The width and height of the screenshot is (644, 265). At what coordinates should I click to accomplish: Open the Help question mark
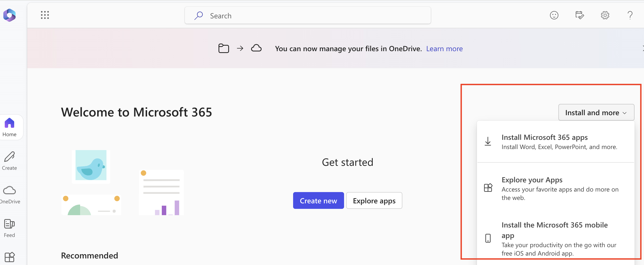(x=630, y=15)
